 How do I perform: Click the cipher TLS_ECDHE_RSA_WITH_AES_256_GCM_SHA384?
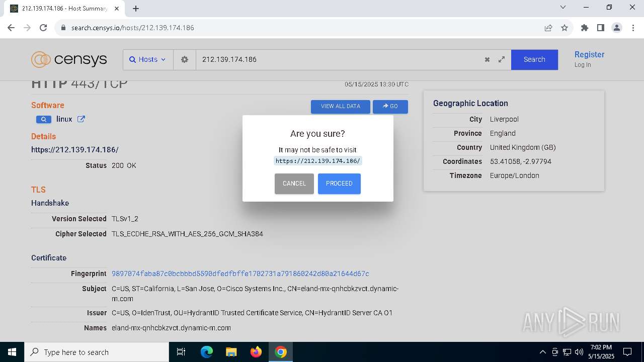tap(187, 234)
